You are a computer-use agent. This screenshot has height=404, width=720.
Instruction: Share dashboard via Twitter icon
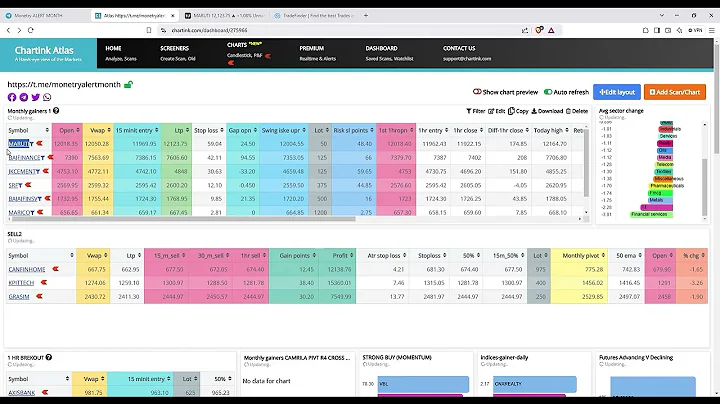tap(35, 97)
